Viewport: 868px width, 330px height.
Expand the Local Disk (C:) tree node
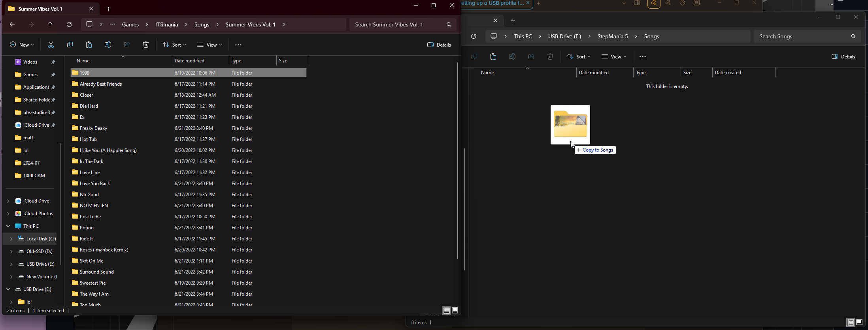[11, 239]
